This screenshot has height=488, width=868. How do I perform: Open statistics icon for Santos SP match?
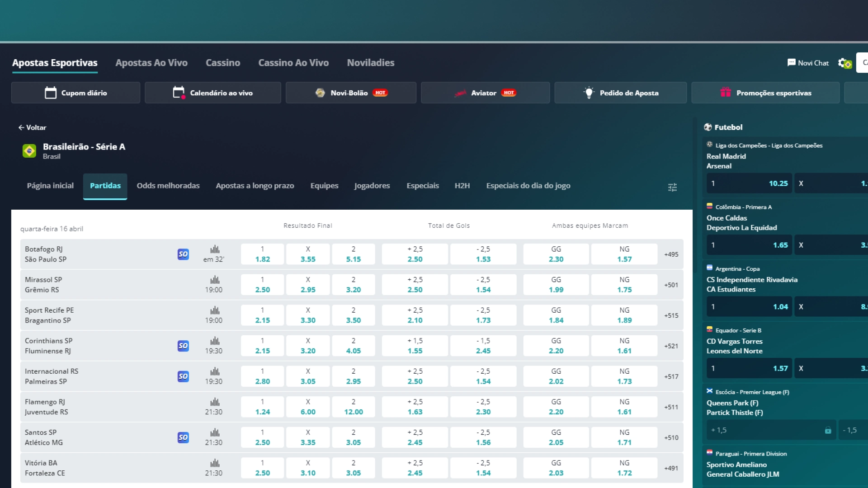215,432
